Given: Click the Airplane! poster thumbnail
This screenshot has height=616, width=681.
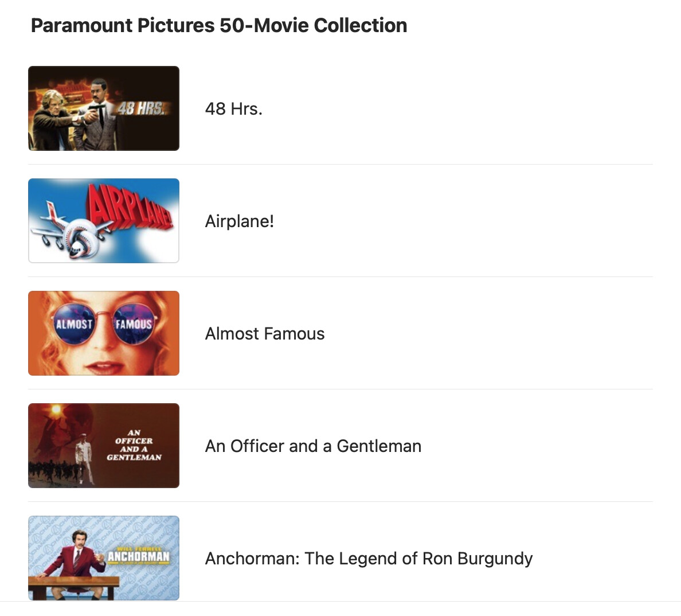Looking at the screenshot, I should coord(103,221).
